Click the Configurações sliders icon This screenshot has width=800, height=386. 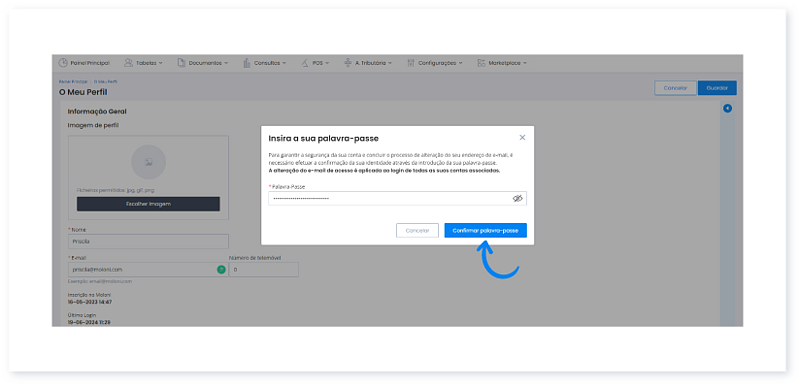coord(411,63)
